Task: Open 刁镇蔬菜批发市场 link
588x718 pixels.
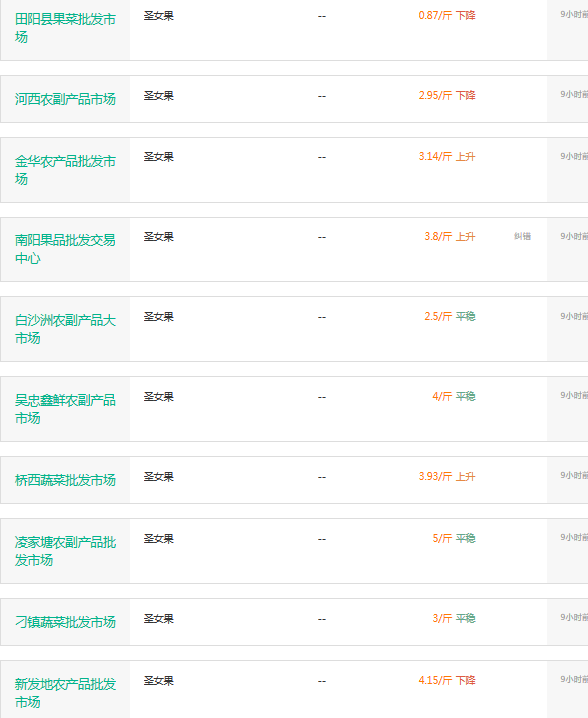Action: [x=65, y=622]
